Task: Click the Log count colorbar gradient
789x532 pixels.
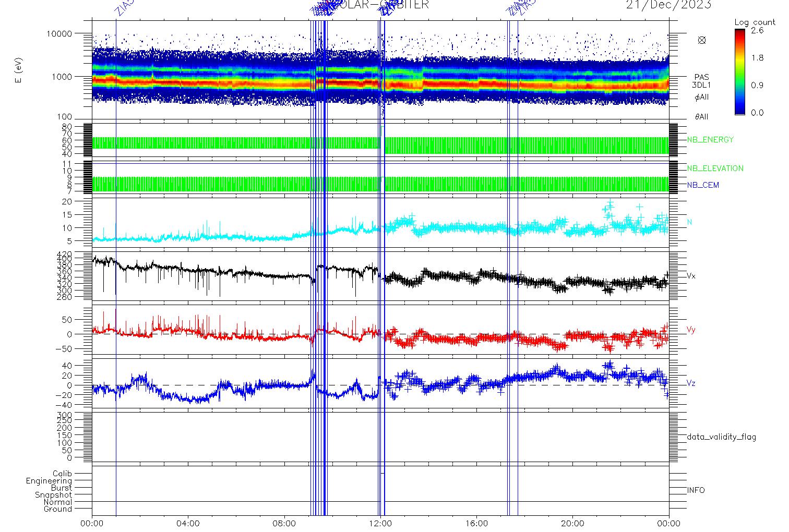Action: tap(739, 71)
